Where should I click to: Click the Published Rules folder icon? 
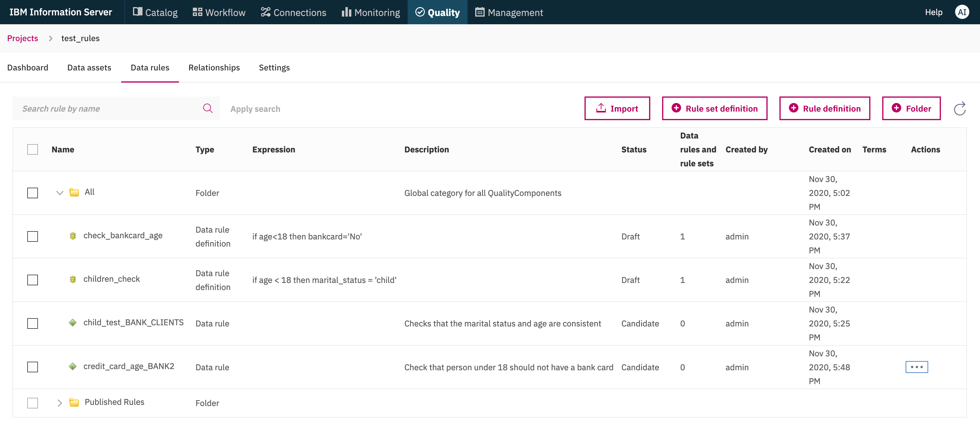pos(74,403)
